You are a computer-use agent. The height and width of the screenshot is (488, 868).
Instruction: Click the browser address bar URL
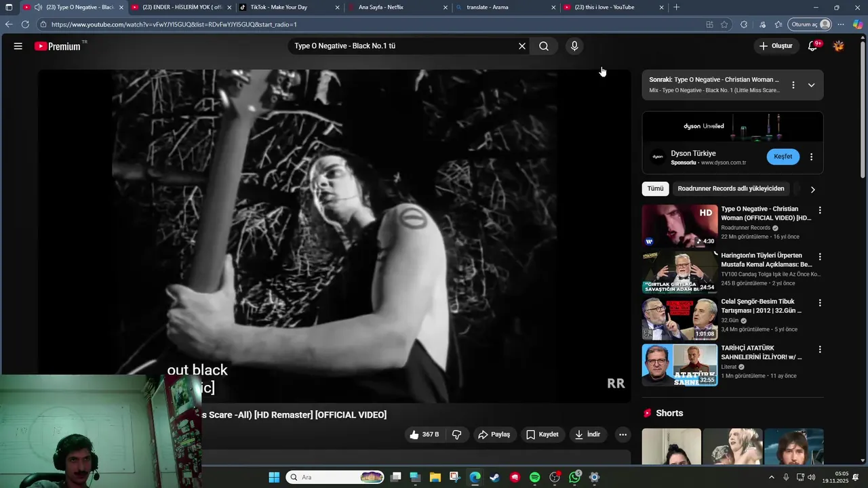tap(174, 24)
